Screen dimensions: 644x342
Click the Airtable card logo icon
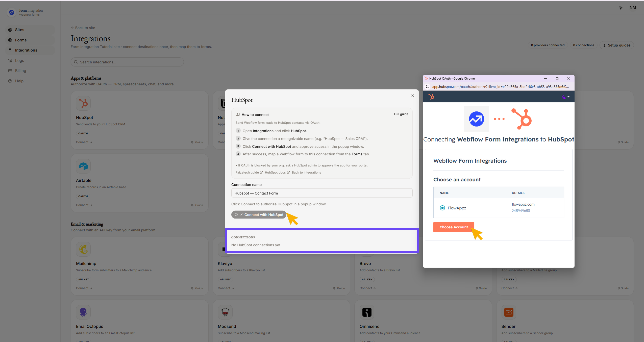[x=83, y=166]
